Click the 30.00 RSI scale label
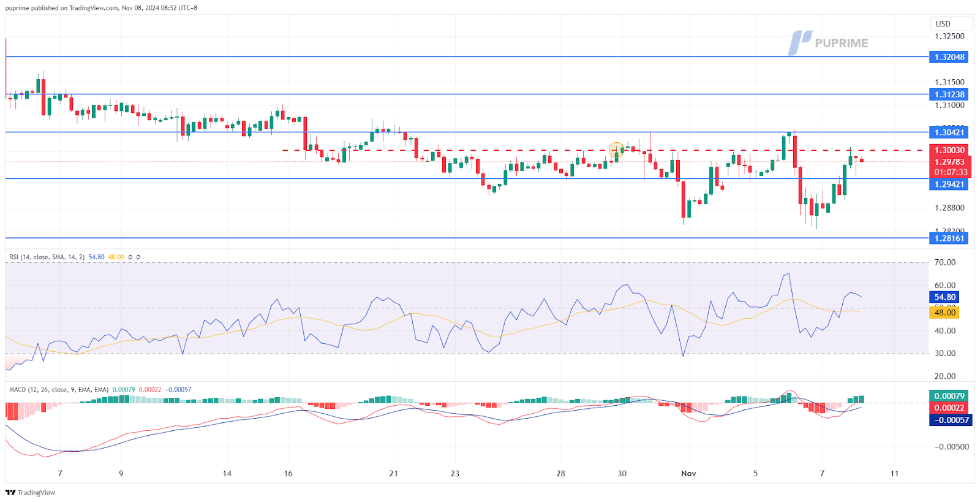 (x=944, y=353)
